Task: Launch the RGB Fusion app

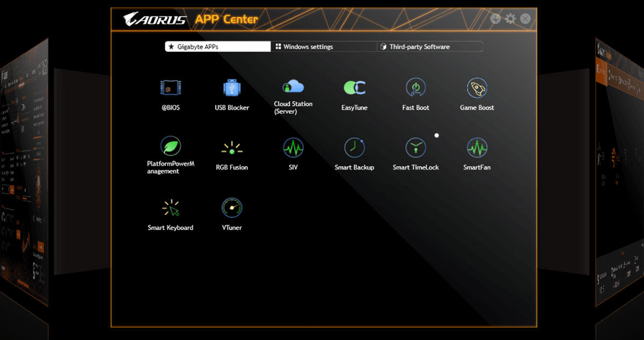Action: (232, 148)
